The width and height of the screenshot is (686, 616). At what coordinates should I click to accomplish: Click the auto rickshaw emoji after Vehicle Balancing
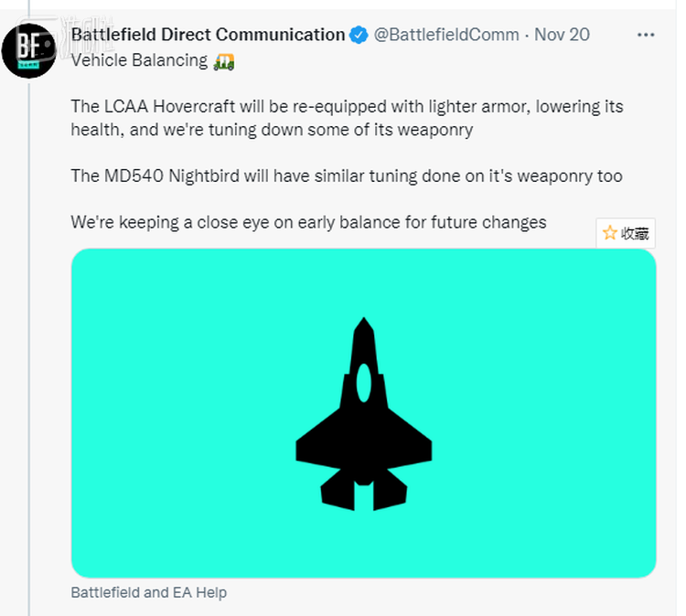224,62
